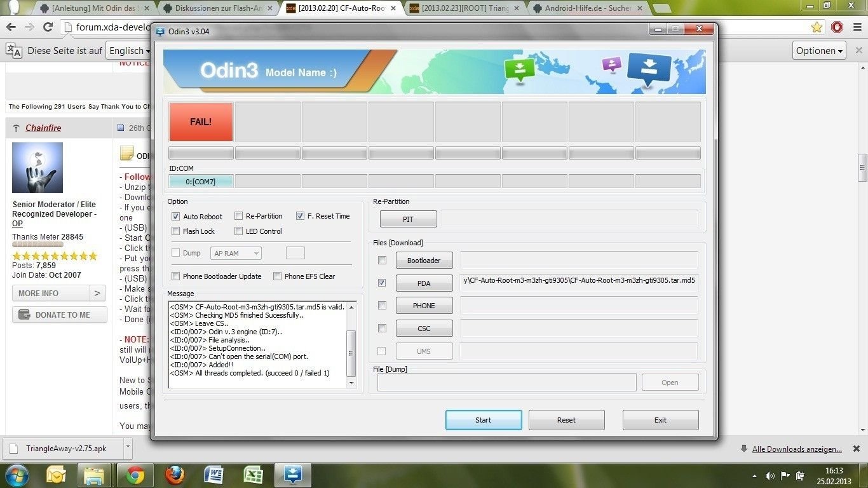Click the 0:[COM7] port box
Image resolution: width=868 pixels, height=488 pixels.
(x=201, y=182)
